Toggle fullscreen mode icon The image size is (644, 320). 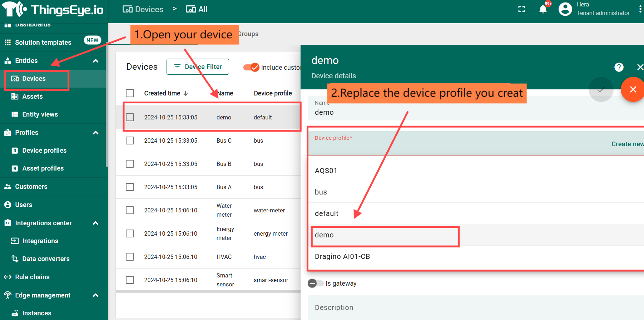point(521,9)
